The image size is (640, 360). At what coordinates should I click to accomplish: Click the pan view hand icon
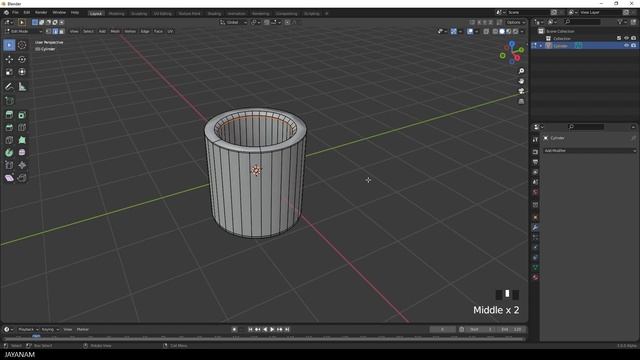tap(521, 81)
